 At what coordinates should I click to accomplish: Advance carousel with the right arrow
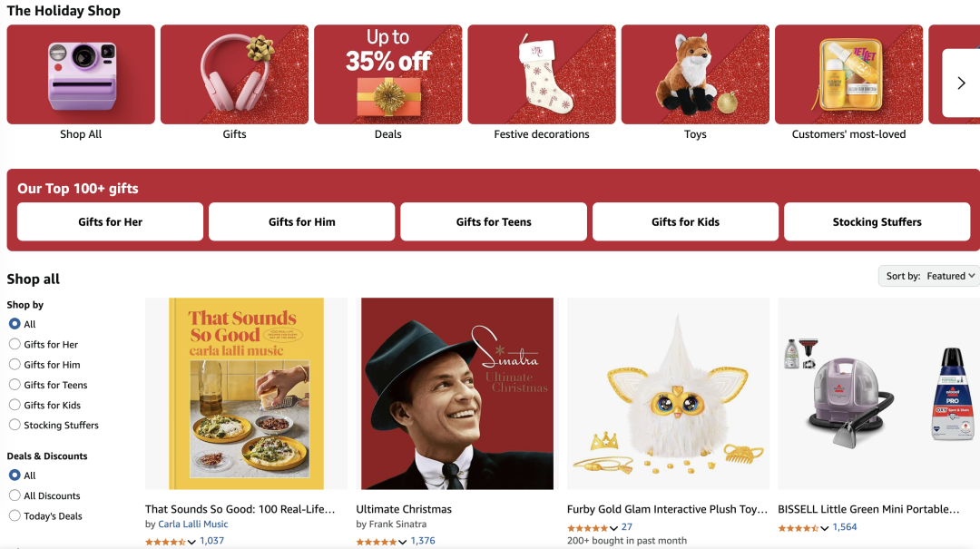pyautogui.click(x=961, y=83)
